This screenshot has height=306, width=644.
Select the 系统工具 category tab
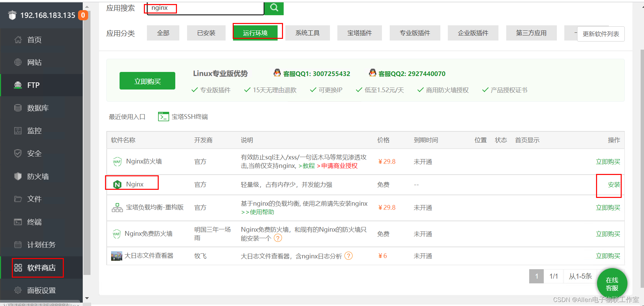308,33
